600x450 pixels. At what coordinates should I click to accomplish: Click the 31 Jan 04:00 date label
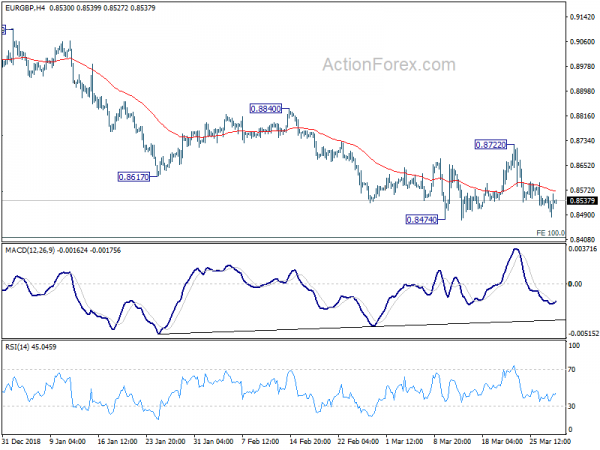pos(214,441)
